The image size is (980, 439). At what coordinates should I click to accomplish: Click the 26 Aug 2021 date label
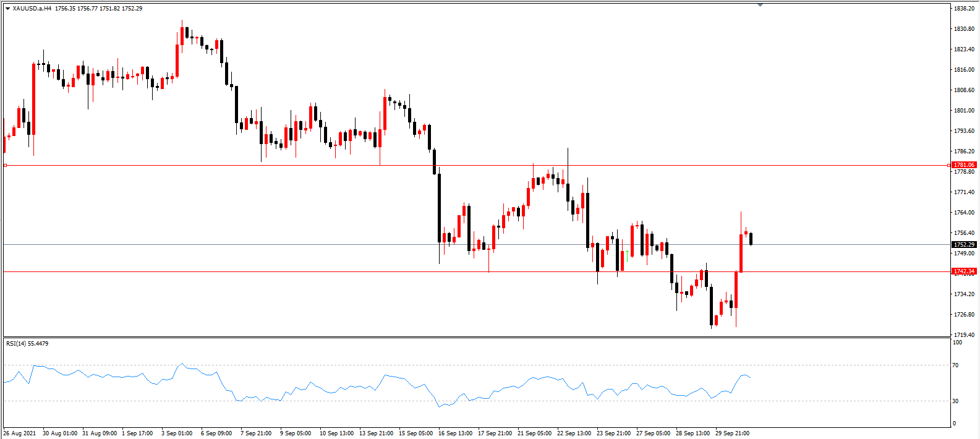[x=20, y=433]
